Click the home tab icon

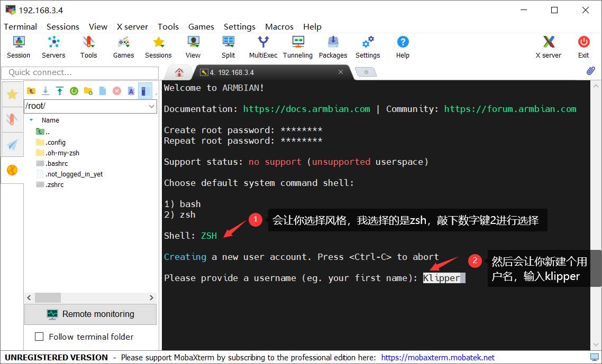[x=179, y=72]
